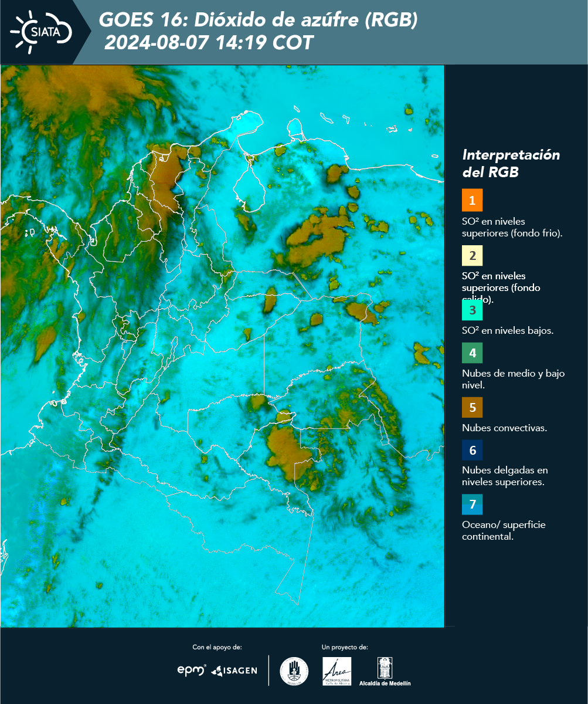Click the epm logo in the footer
Viewport: 588px width, 704px height.
192,669
